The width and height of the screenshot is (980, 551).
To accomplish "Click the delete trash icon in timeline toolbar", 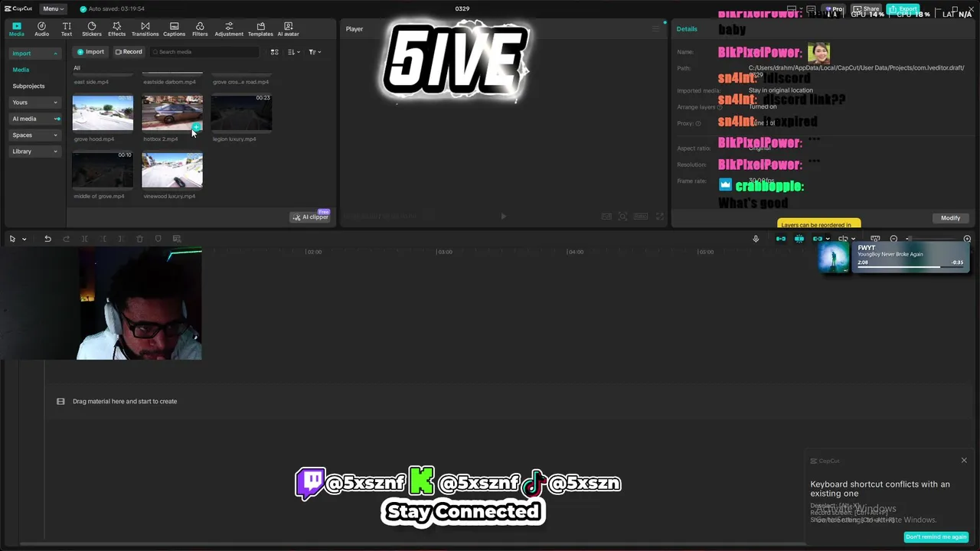I will tap(139, 239).
